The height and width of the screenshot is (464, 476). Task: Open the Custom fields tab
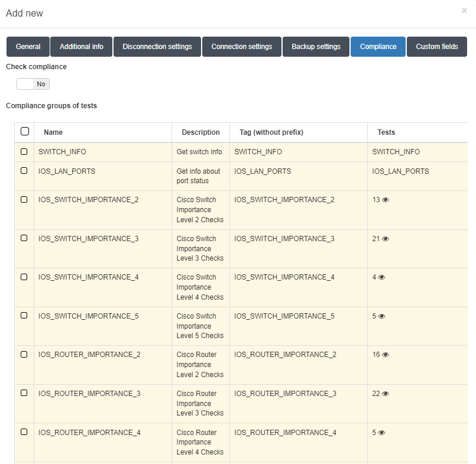(437, 47)
